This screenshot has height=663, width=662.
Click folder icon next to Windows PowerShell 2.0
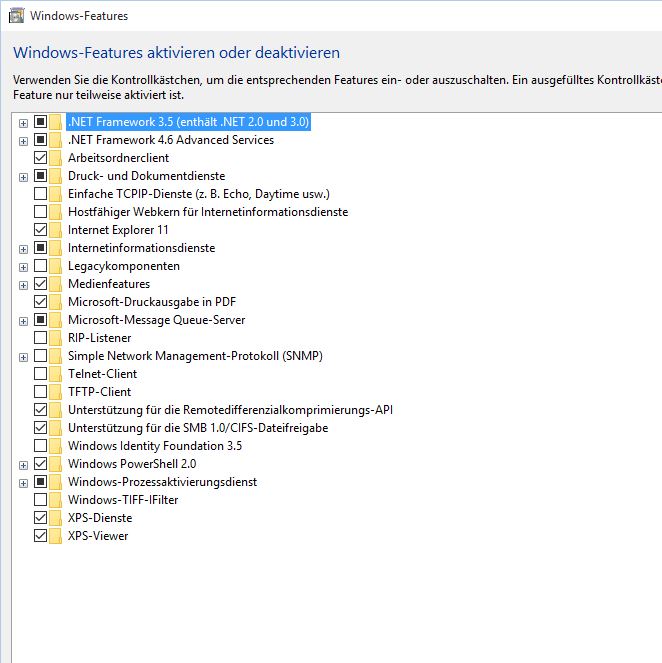(55, 464)
